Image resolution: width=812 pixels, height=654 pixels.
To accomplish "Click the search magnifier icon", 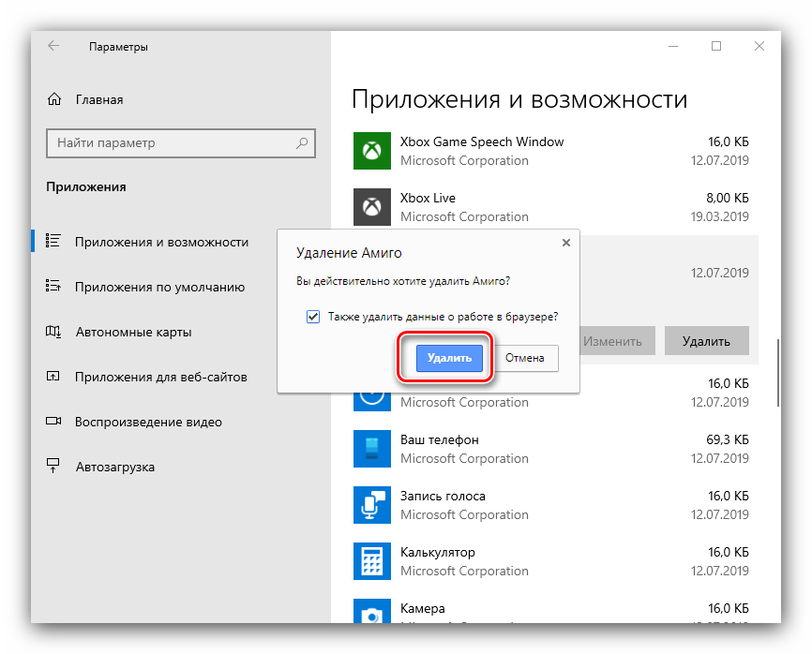I will (302, 143).
